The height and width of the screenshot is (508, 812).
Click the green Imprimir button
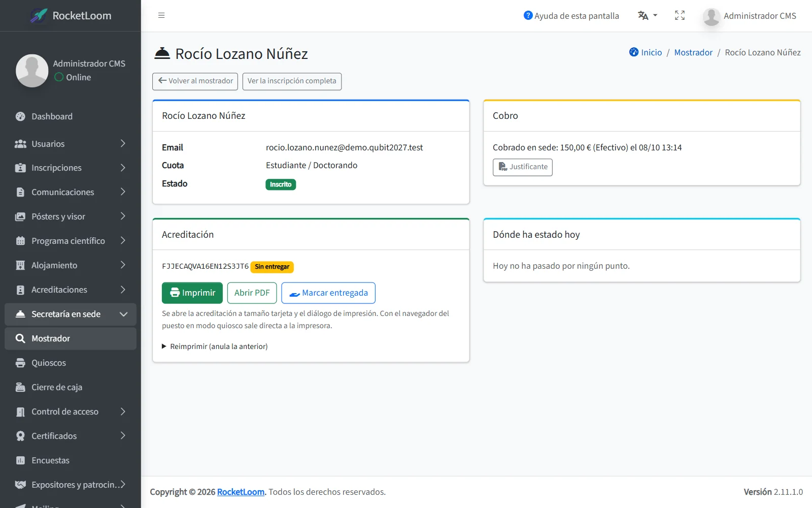coord(192,293)
